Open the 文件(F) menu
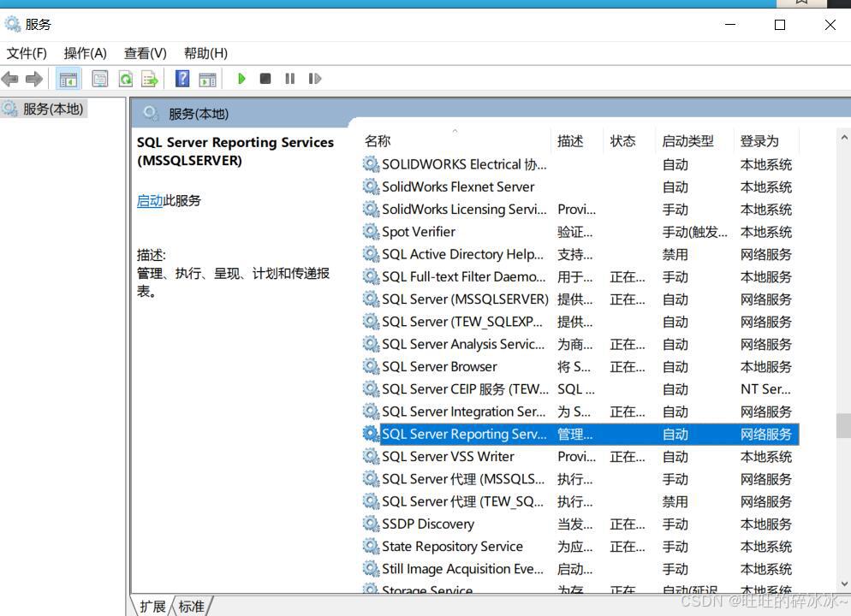Viewport: 851px width, 616px height. point(27,53)
